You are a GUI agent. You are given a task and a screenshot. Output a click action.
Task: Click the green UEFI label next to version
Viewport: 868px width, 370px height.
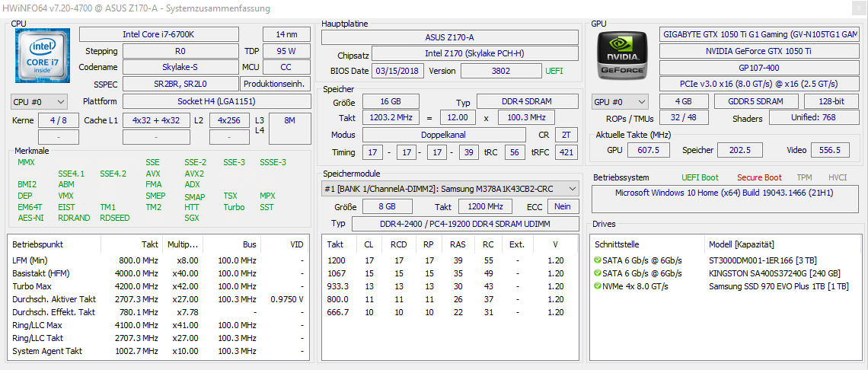[x=555, y=71]
